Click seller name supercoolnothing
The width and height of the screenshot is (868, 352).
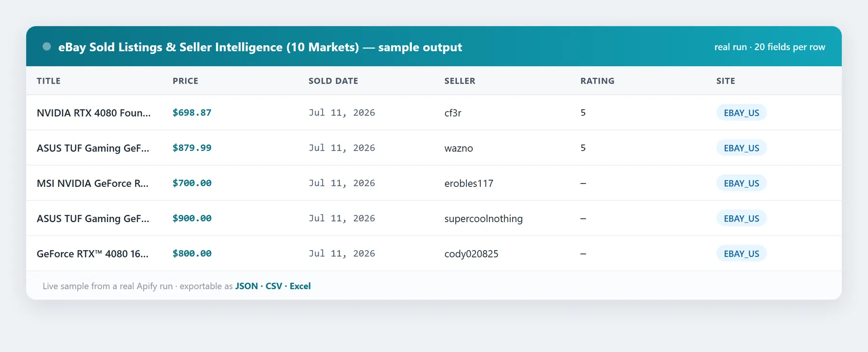pos(484,218)
